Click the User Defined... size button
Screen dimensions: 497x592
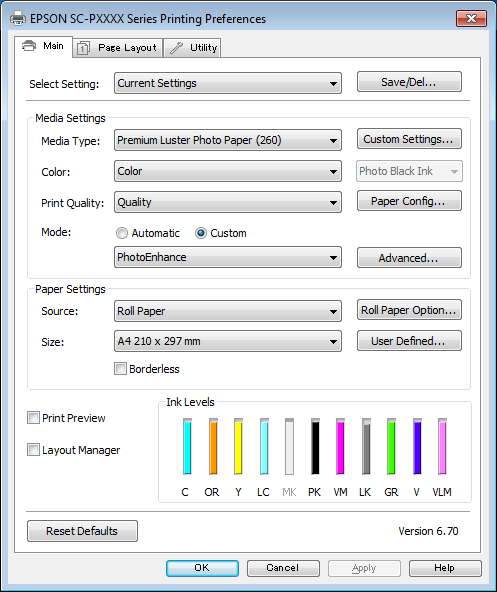[409, 341]
